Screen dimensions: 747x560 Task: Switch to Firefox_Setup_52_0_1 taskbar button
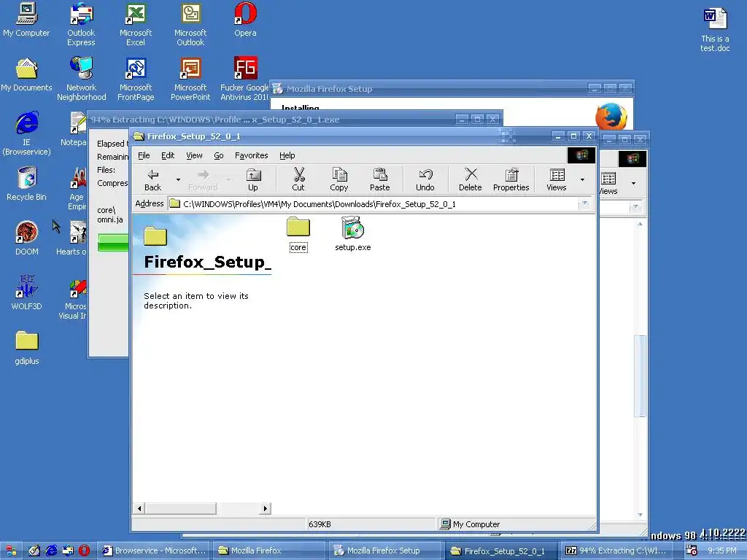500,551
